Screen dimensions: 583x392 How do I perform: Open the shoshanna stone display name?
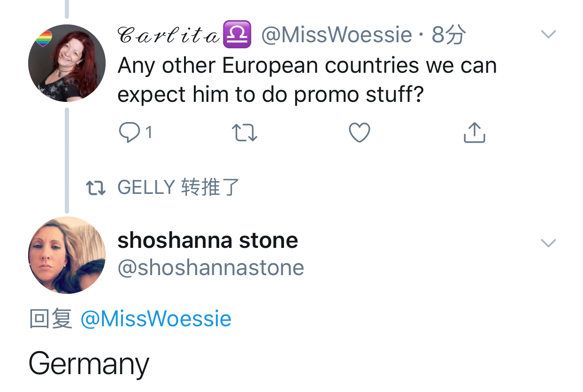207,241
